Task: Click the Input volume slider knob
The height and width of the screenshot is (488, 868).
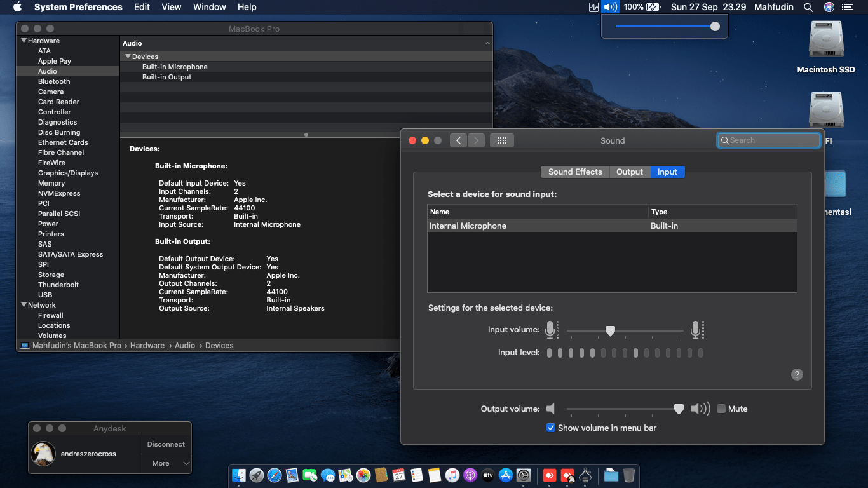Action: [x=610, y=330]
